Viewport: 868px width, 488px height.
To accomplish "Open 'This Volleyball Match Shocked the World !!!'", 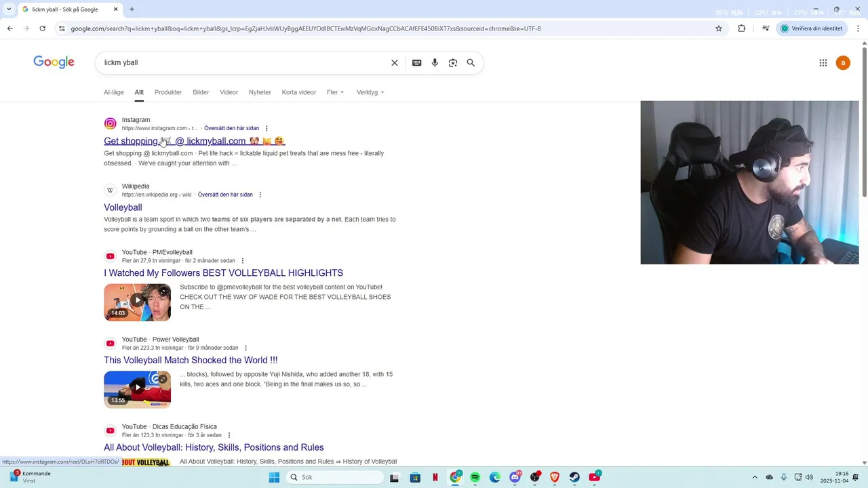I will [191, 360].
